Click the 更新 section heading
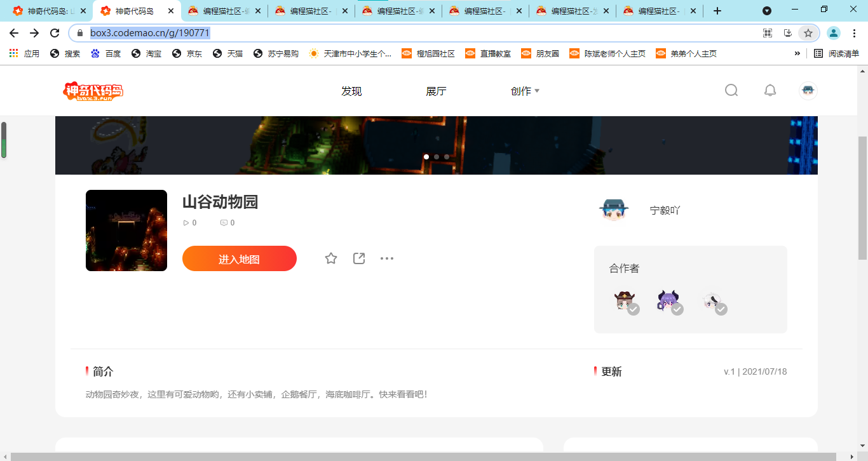 tap(611, 371)
